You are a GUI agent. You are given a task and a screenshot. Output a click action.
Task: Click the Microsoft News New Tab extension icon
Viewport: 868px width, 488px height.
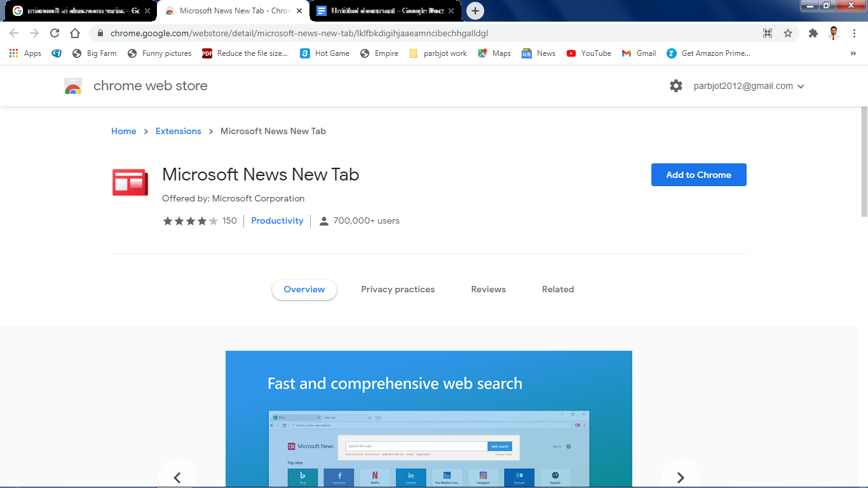coord(130,182)
